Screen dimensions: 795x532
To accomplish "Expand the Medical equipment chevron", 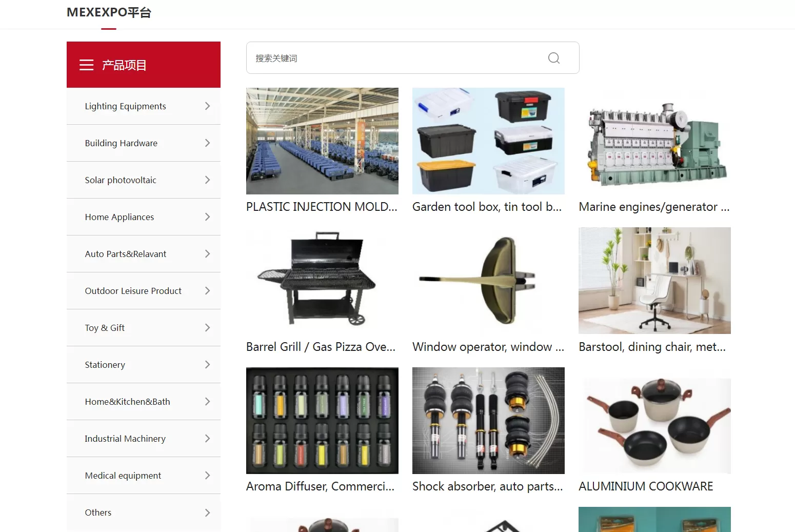I will 207,476.
